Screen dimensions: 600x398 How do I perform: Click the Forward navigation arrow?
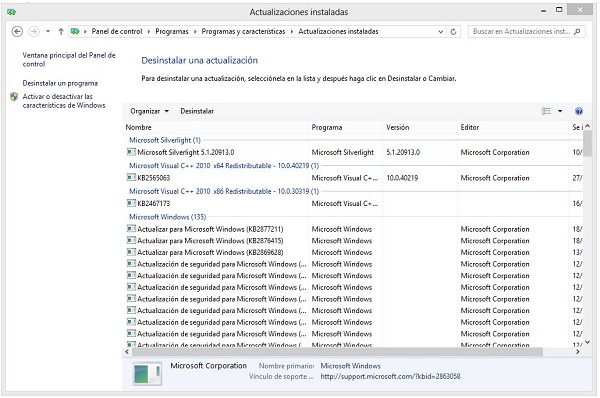pyautogui.click(x=34, y=31)
